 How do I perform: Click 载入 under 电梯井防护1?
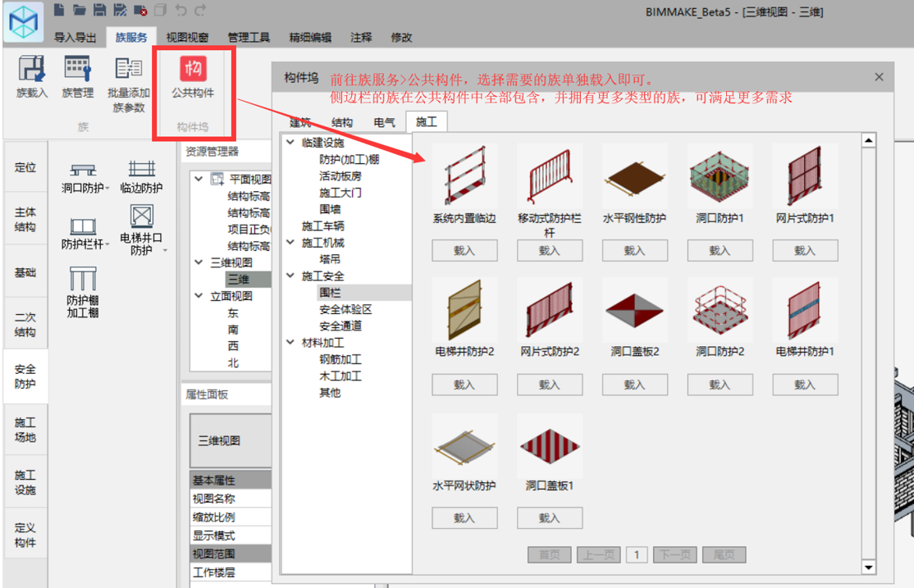(805, 385)
